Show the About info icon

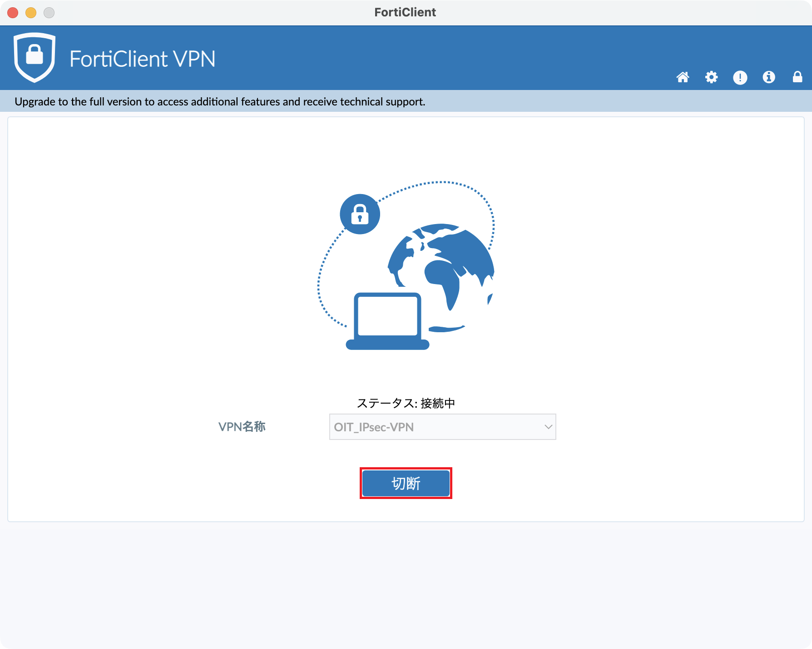(x=768, y=77)
